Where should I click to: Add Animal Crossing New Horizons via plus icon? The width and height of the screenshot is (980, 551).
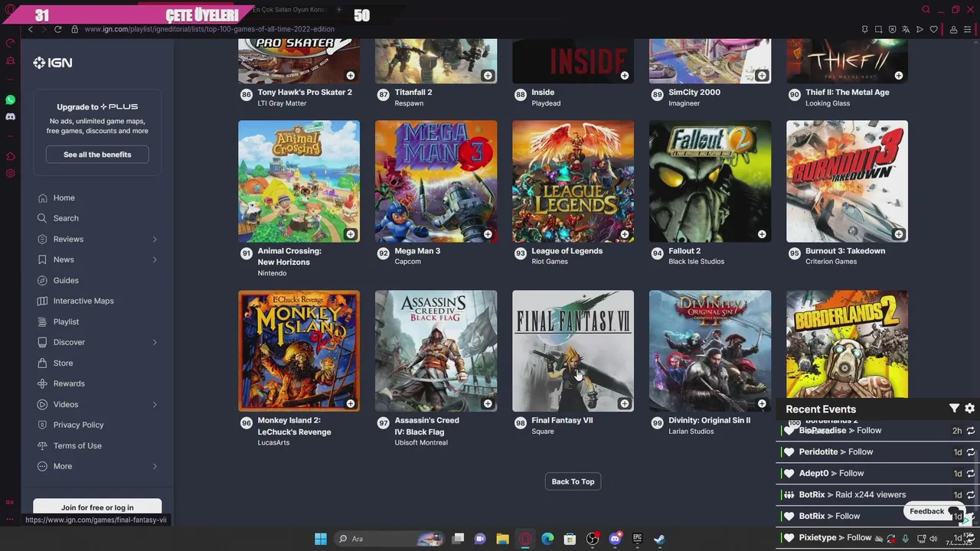(351, 234)
